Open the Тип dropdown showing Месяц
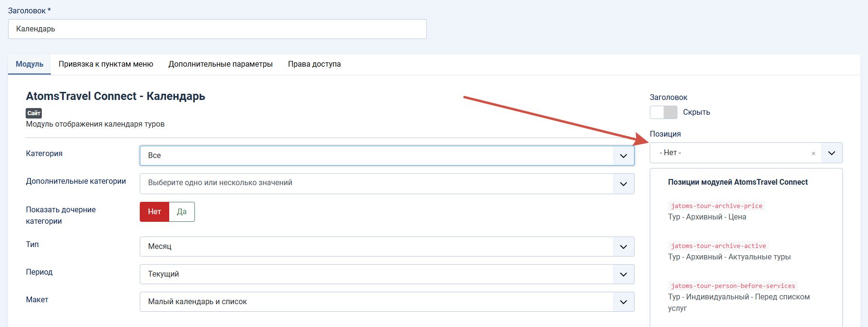The height and width of the screenshot is (327, 868). point(387,247)
